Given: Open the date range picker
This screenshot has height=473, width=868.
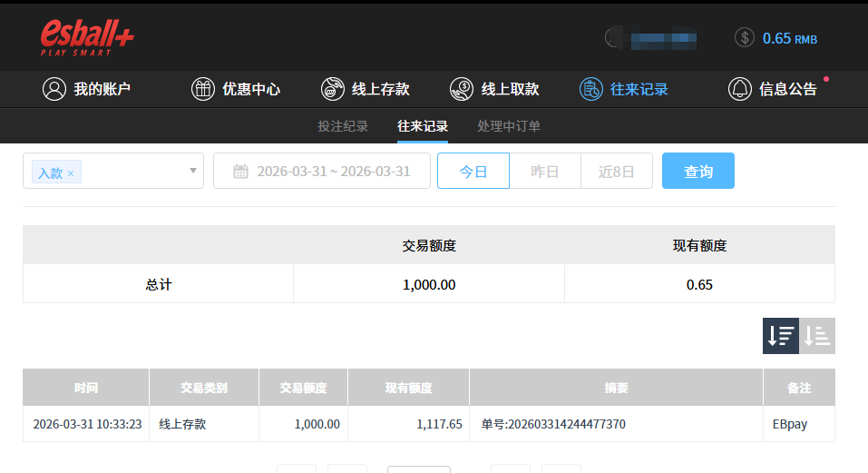Looking at the screenshot, I should tap(332, 171).
